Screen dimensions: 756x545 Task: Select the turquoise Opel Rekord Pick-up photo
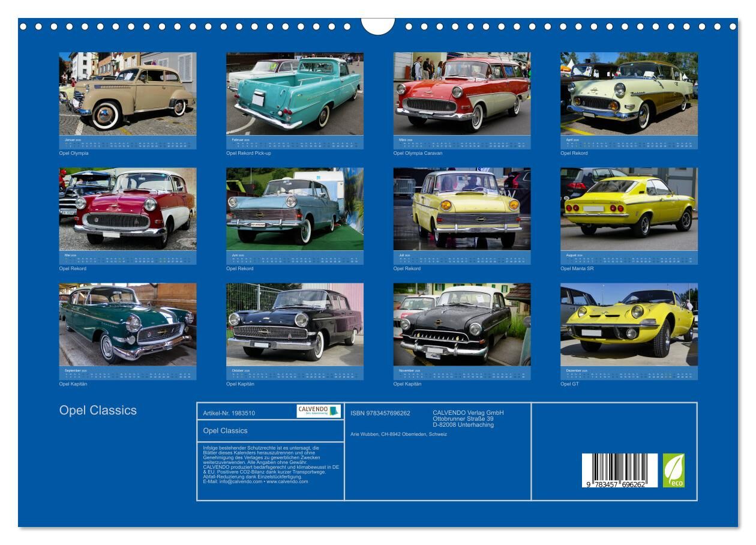pyautogui.click(x=295, y=94)
